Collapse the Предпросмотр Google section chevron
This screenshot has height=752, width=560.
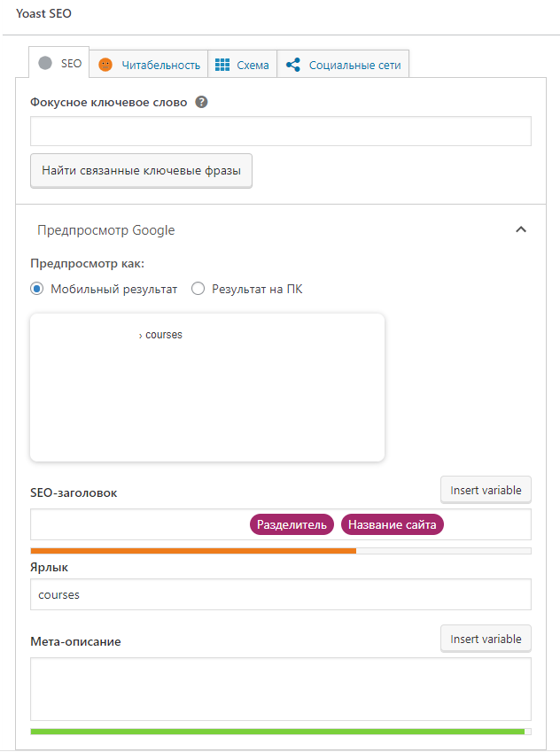coord(521,230)
